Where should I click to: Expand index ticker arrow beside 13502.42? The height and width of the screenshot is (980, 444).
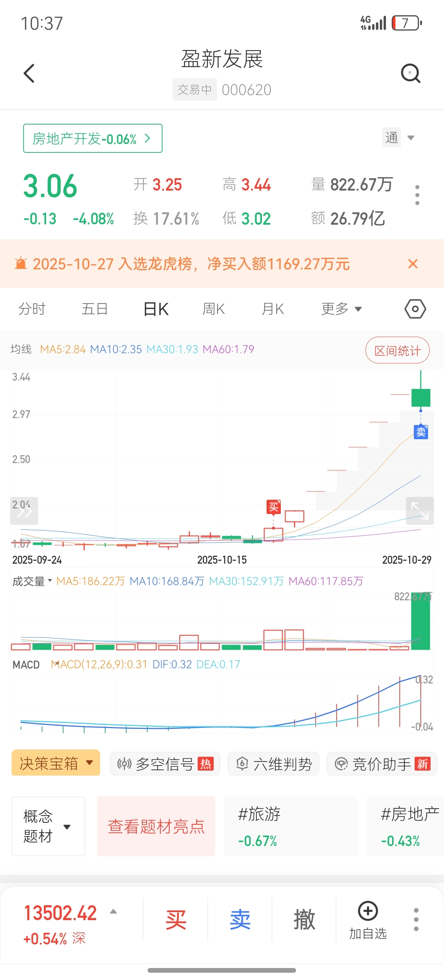[x=113, y=911]
